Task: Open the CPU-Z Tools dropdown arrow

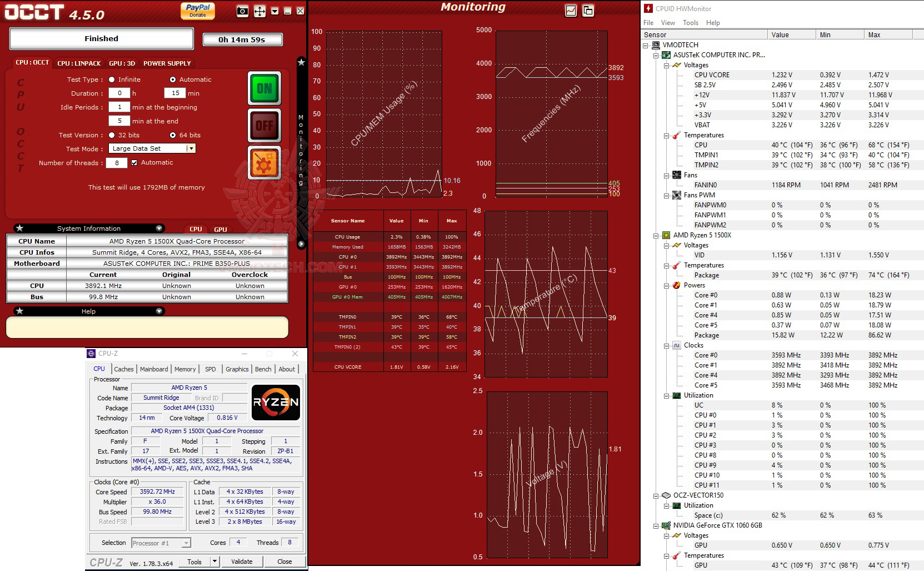Action: [x=215, y=562]
